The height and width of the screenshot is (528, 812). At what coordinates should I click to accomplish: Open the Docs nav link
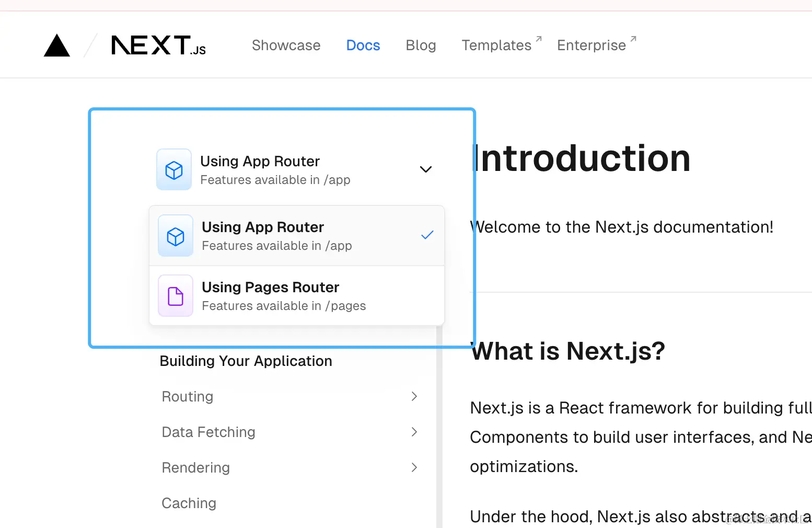(x=363, y=45)
